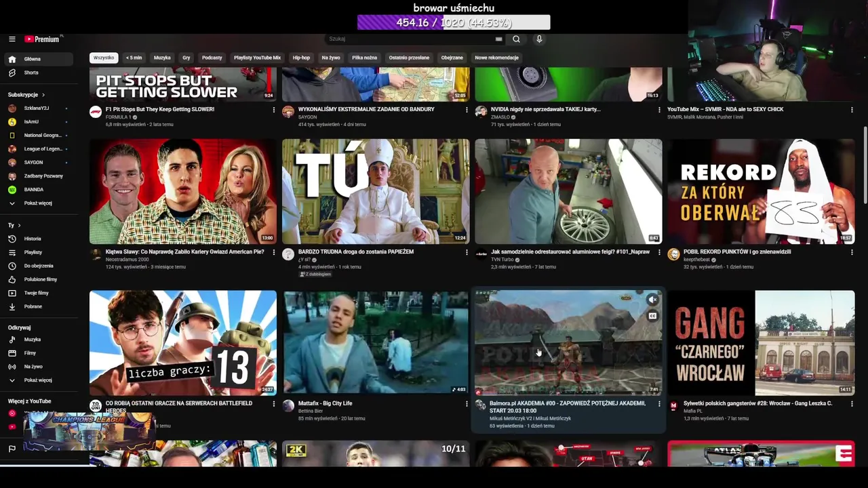Open Pobrane downloads in sidebar
This screenshot has width=868, height=488.
(37, 306)
